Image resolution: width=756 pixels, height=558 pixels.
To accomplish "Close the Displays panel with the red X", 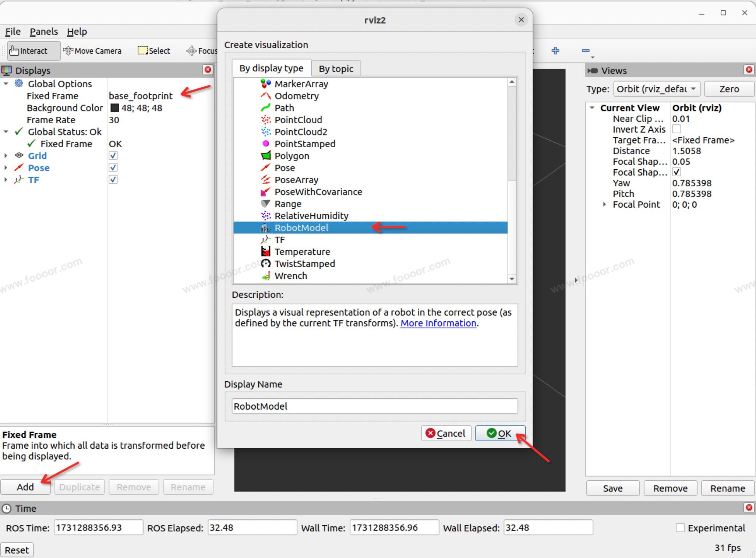I will (x=208, y=70).
